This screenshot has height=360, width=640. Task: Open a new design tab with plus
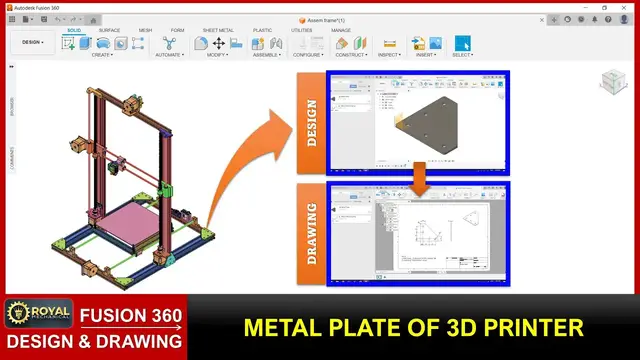coord(554,20)
